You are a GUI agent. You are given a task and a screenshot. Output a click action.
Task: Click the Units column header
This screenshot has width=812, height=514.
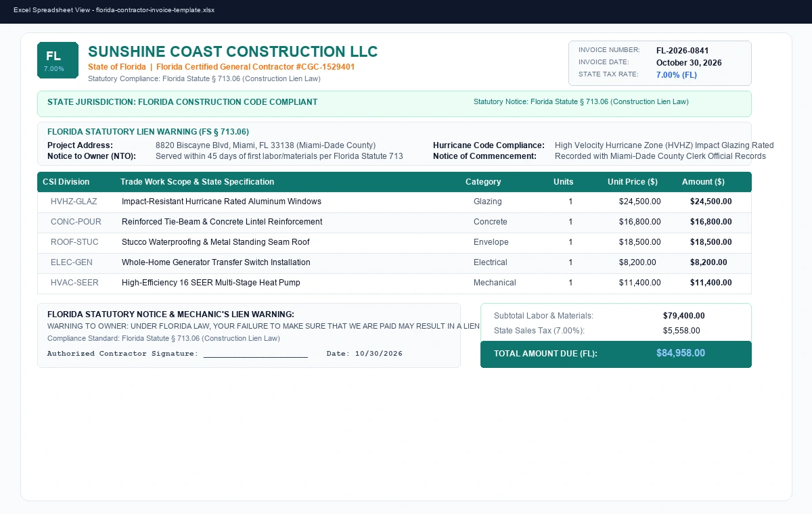tap(563, 182)
